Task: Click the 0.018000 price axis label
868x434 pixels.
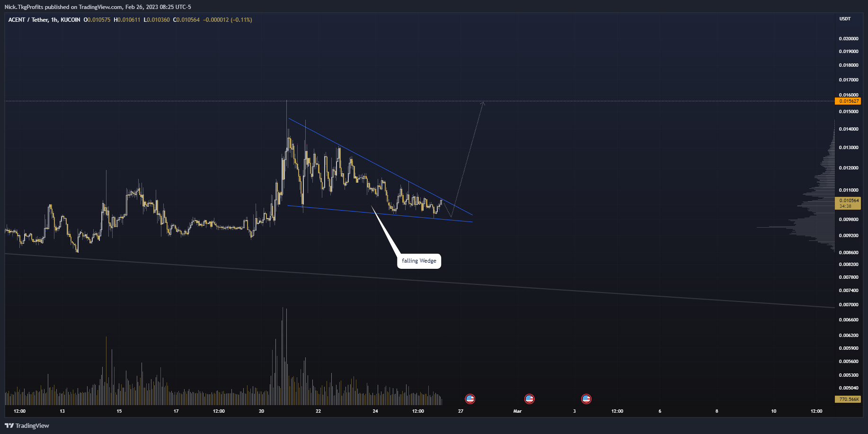Action: 849,65
